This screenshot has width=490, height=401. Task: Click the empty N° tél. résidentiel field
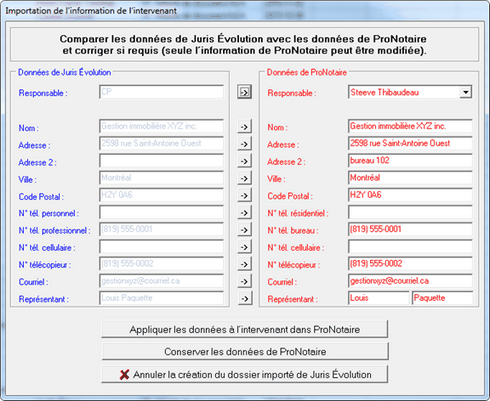pos(410,212)
